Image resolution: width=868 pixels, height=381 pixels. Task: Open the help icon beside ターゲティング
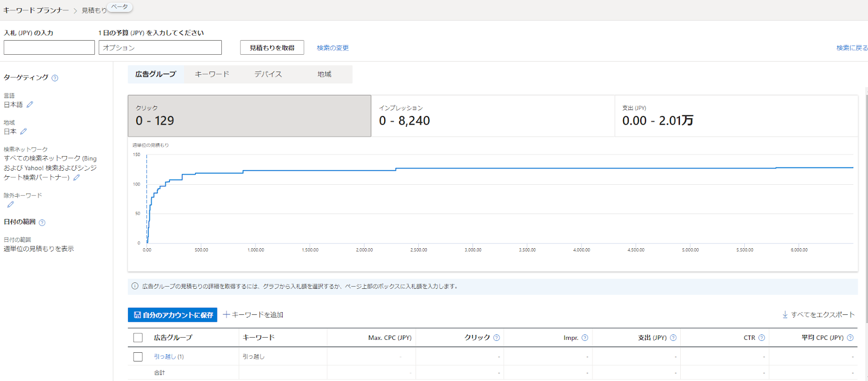pos(55,78)
